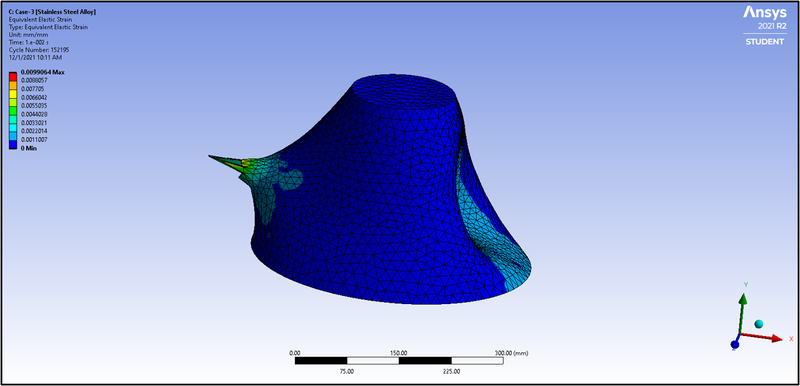Select the dark blue minimum legend band
This screenshot has height=386, width=800.
13,144
